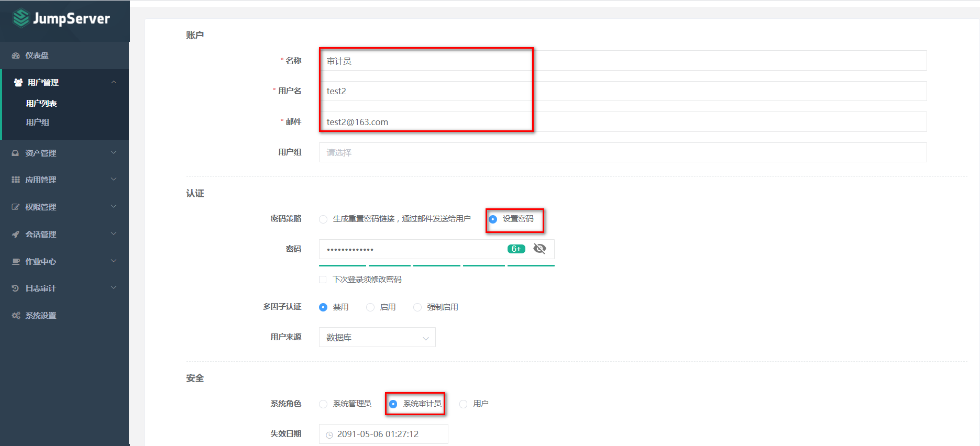Open 系统设置 in the sidebar
The image size is (980, 446).
tap(64, 316)
